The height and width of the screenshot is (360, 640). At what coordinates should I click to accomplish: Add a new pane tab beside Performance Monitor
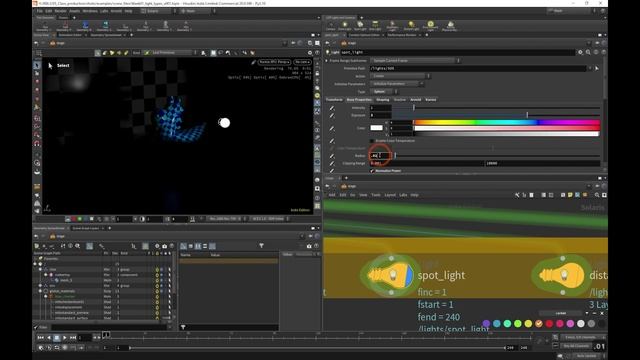pos(427,35)
